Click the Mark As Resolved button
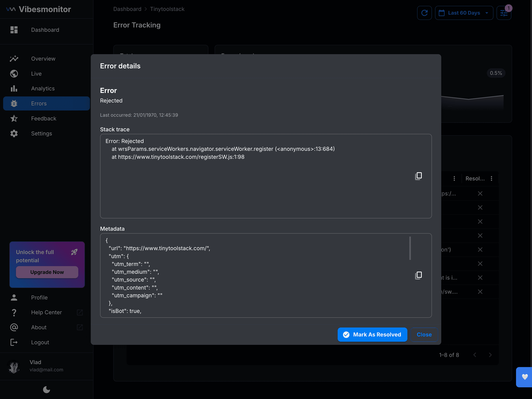 click(x=372, y=335)
